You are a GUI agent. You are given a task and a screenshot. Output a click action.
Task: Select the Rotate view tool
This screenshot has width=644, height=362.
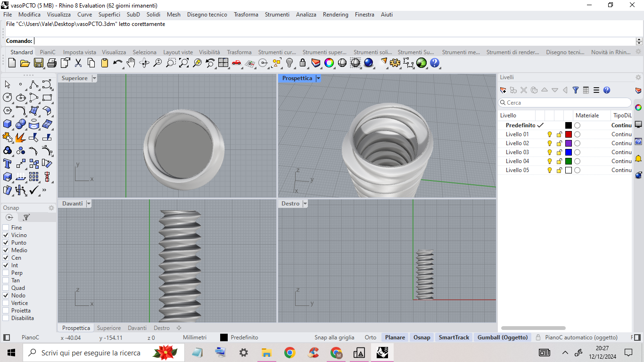click(x=144, y=63)
